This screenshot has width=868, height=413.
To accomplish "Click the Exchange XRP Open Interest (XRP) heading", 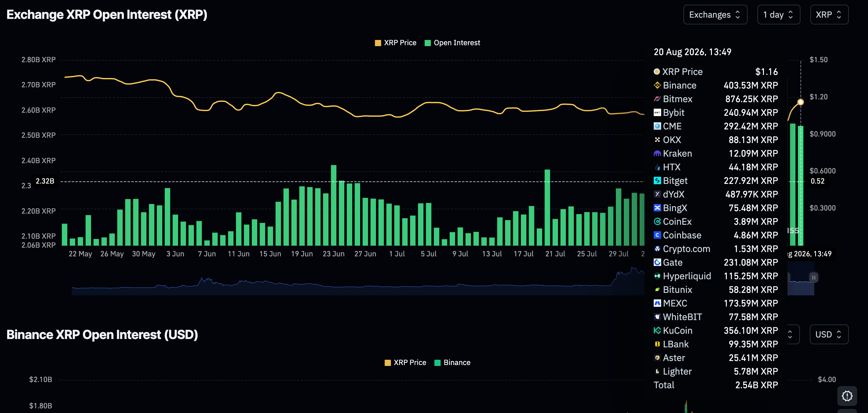I will point(107,15).
